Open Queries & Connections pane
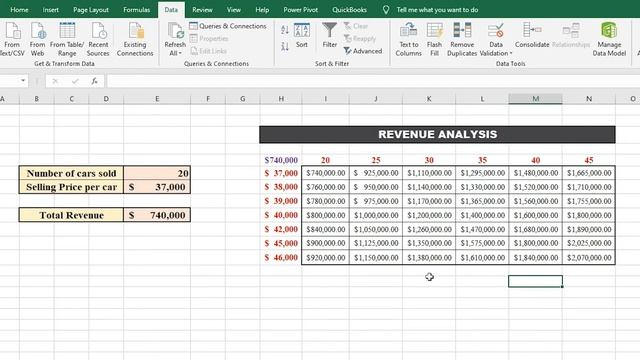 click(x=228, y=26)
